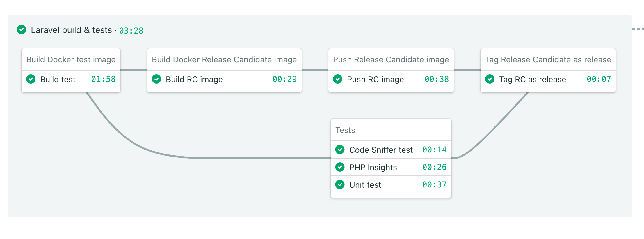This screenshot has width=644, height=239.
Task: Open the Build RC image job
Action: click(194, 80)
